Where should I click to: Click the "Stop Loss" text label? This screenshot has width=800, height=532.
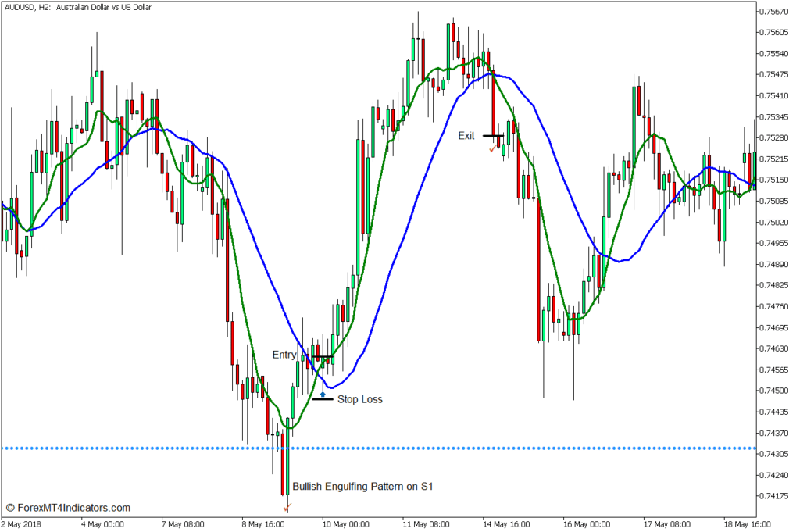point(359,399)
